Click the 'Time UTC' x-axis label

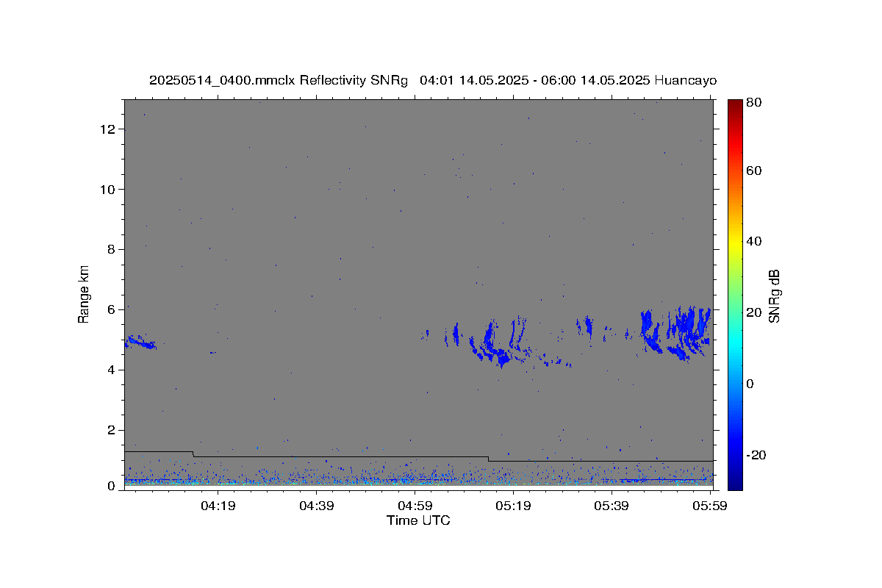click(418, 520)
